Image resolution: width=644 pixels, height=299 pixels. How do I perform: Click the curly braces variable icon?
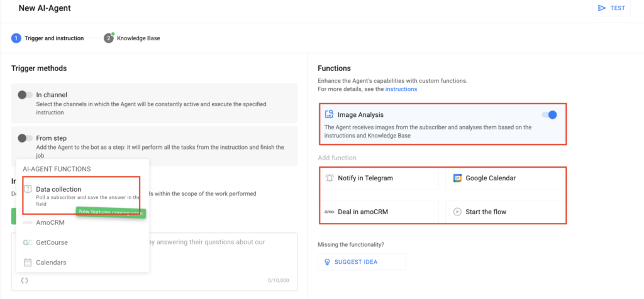click(24, 280)
